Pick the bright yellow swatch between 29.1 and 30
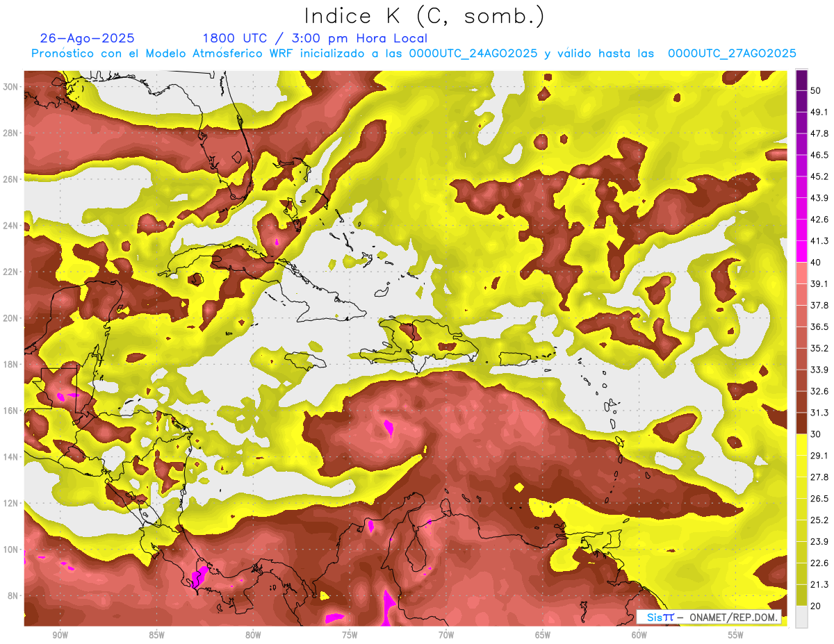The image size is (834, 644). pos(802,445)
